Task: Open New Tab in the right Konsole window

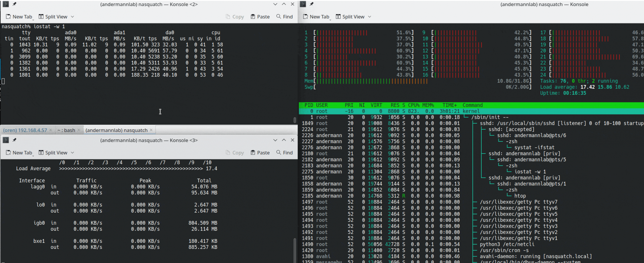Action: (316, 17)
